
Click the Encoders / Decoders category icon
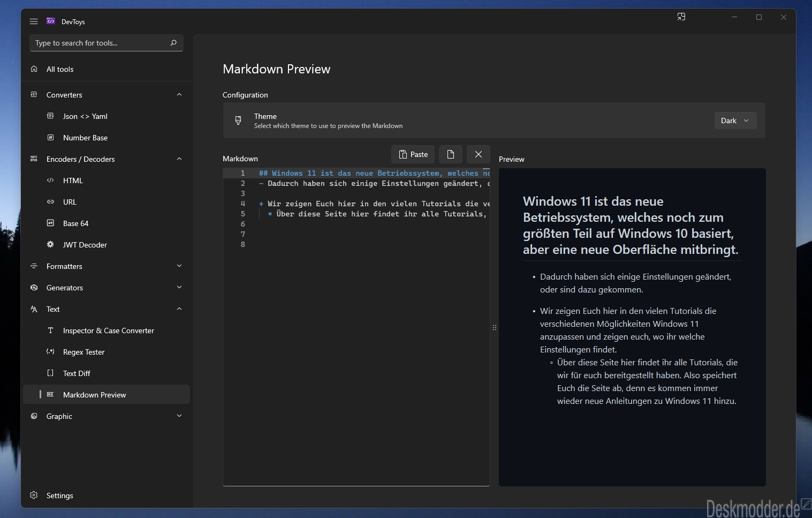coord(34,159)
